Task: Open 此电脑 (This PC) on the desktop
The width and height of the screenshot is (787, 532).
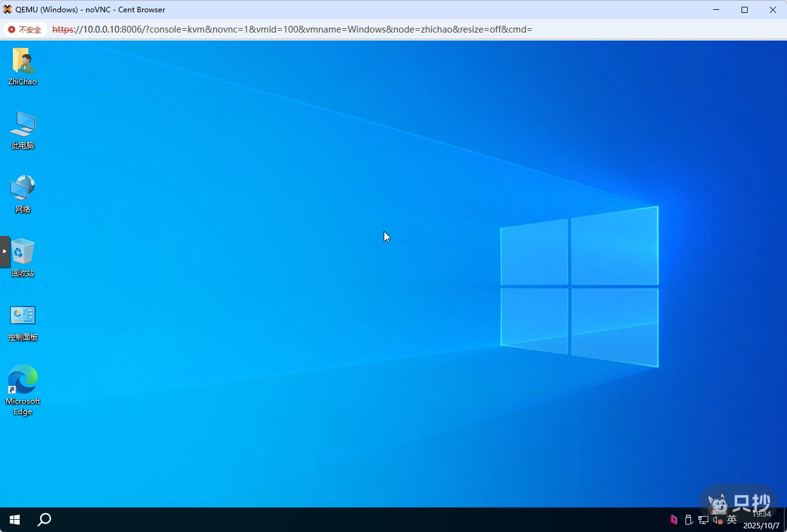Action: tap(23, 126)
